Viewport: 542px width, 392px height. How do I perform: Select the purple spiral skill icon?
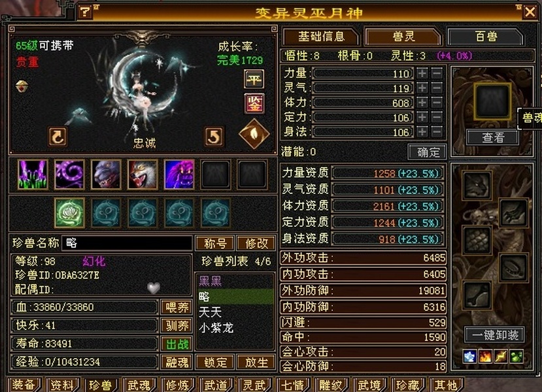[69, 174]
